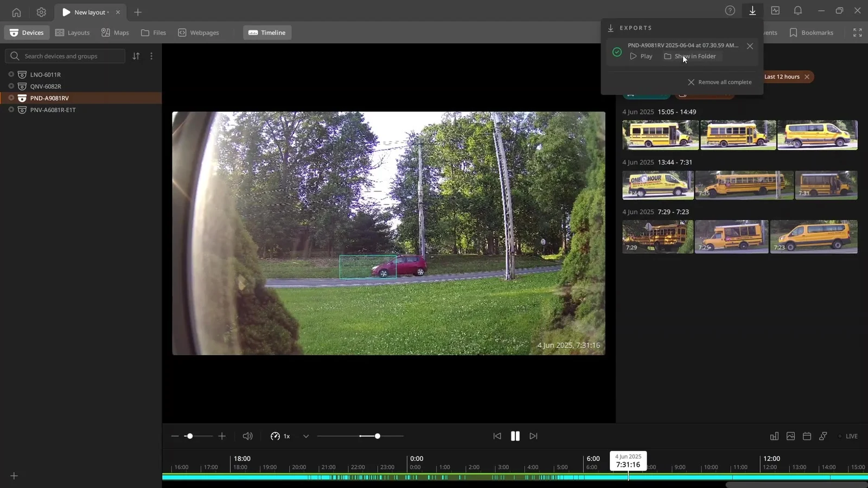Toggle camera sync icon next to LIVE
The image size is (868, 488).
(x=823, y=436)
